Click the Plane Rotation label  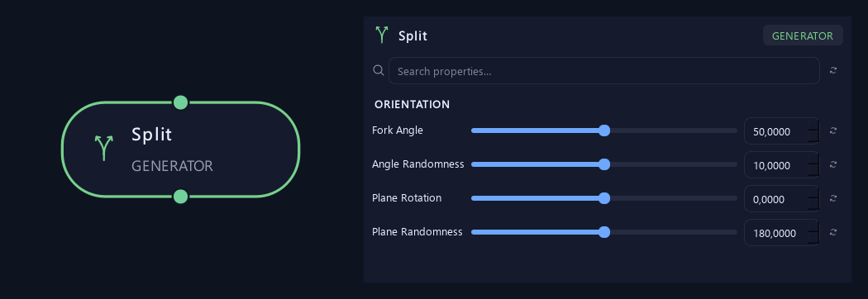[407, 198]
